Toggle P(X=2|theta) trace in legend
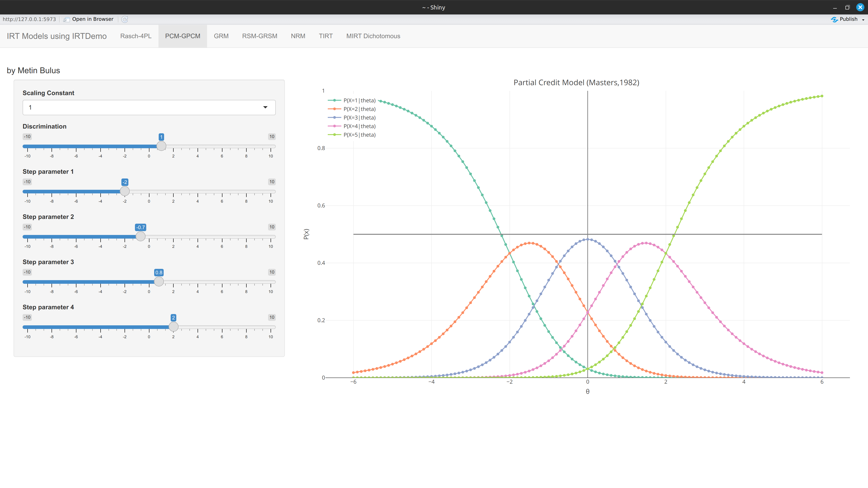The height and width of the screenshot is (488, 868). click(351, 109)
